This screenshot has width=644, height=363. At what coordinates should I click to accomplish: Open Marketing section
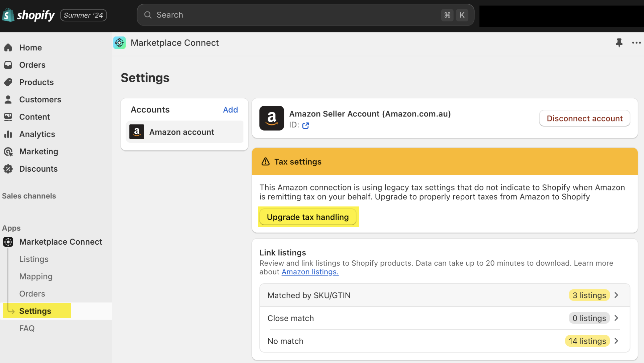(39, 151)
